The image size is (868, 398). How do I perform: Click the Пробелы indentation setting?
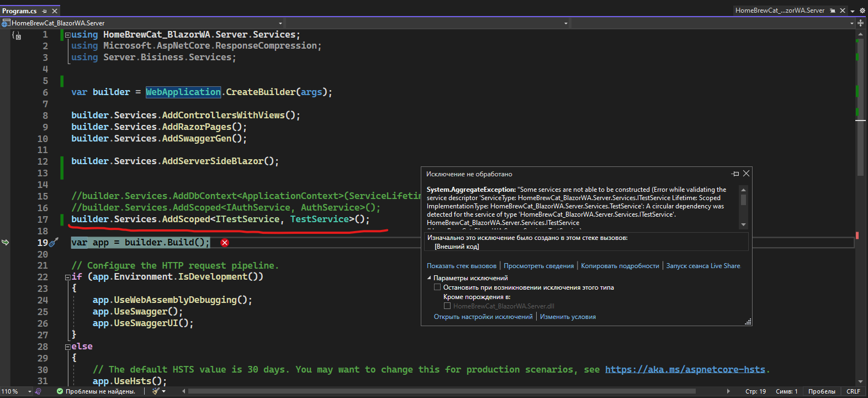(822, 391)
